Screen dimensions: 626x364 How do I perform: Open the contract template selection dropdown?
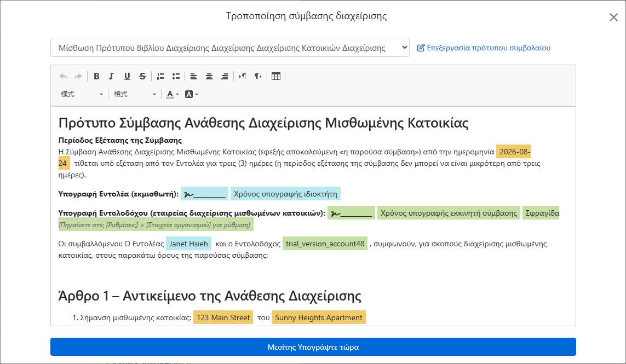(x=230, y=48)
